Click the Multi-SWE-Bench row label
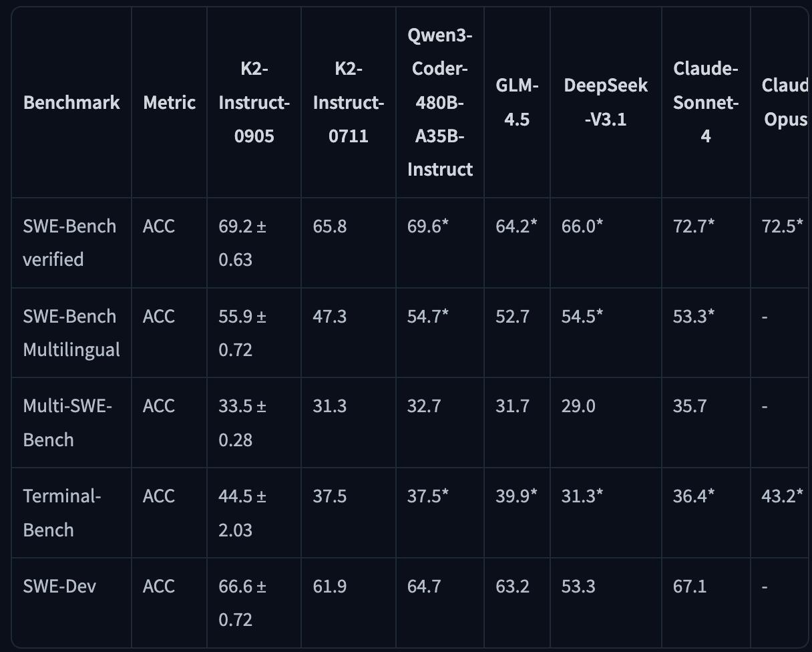This screenshot has width=812, height=652. (67, 423)
